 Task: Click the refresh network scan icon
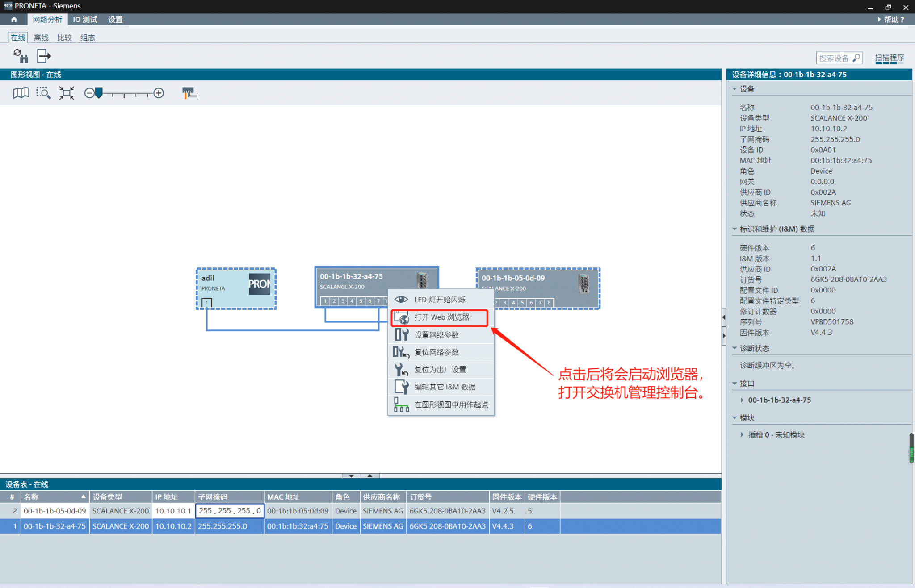20,56
